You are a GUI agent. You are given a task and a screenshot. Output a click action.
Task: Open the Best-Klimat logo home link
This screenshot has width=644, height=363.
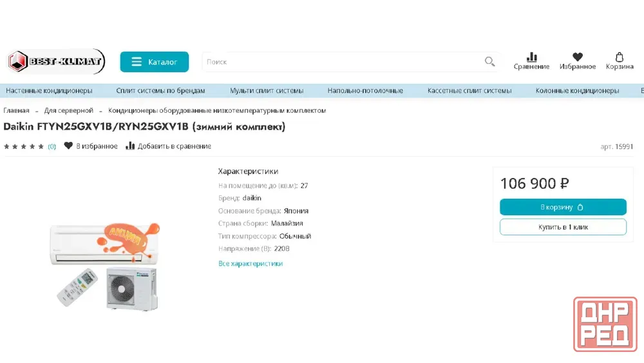(x=56, y=62)
